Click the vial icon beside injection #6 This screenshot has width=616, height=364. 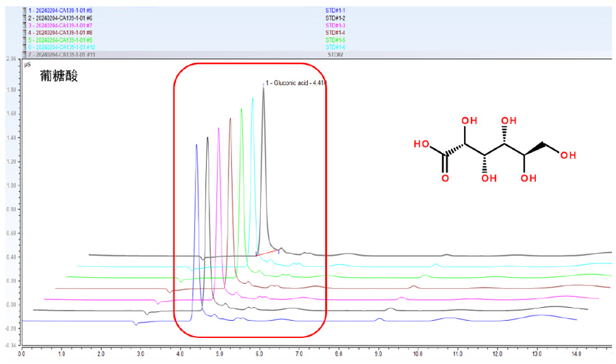pos(25,18)
